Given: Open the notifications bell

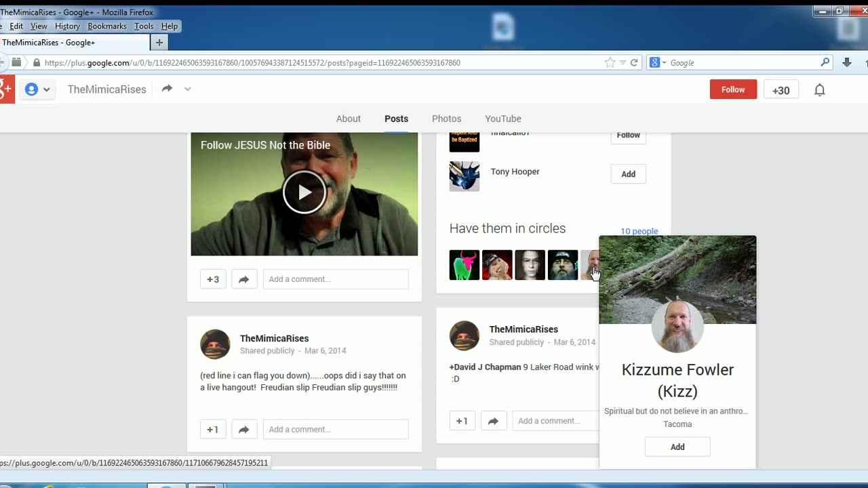Looking at the screenshot, I should pyautogui.click(x=820, y=89).
